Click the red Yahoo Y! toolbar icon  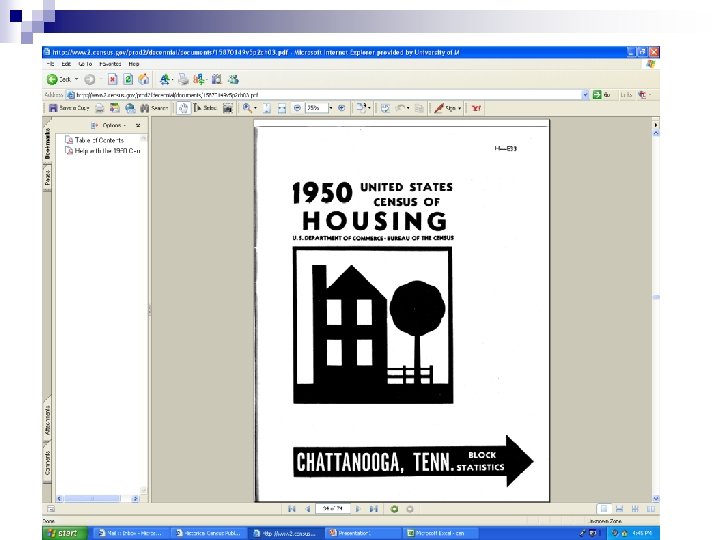click(476, 108)
